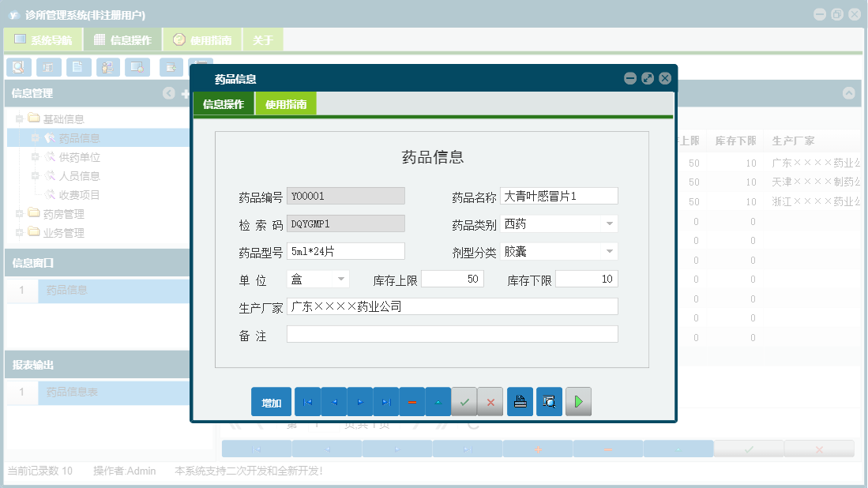Expand the 药房管理 tree node

tap(17, 213)
